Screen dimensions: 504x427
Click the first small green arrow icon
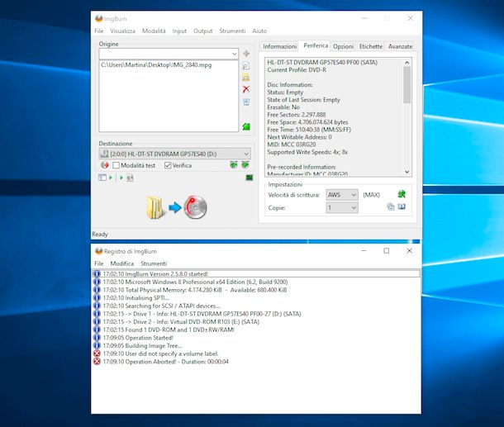point(110,178)
